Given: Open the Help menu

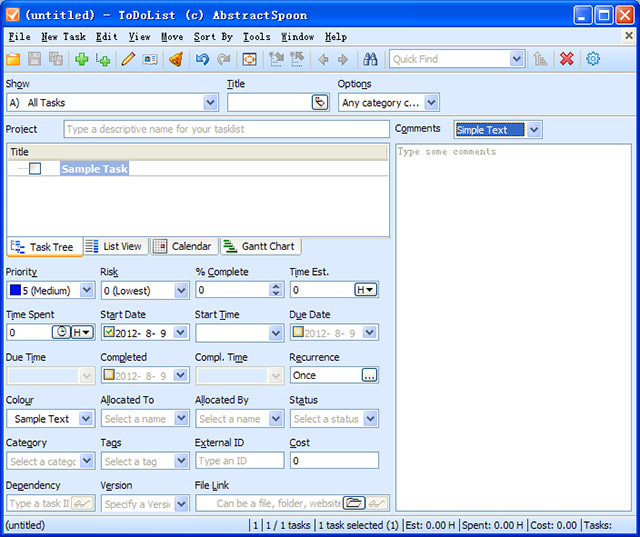Looking at the screenshot, I should 336,37.
